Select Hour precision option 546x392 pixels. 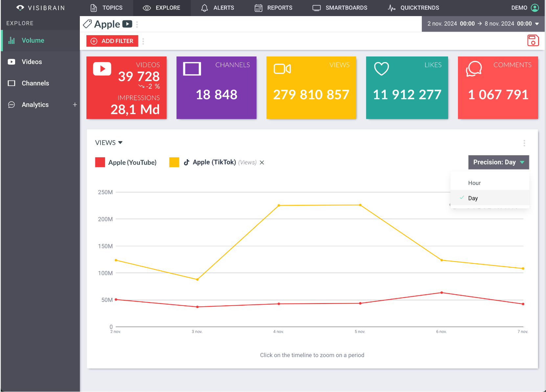(490, 183)
